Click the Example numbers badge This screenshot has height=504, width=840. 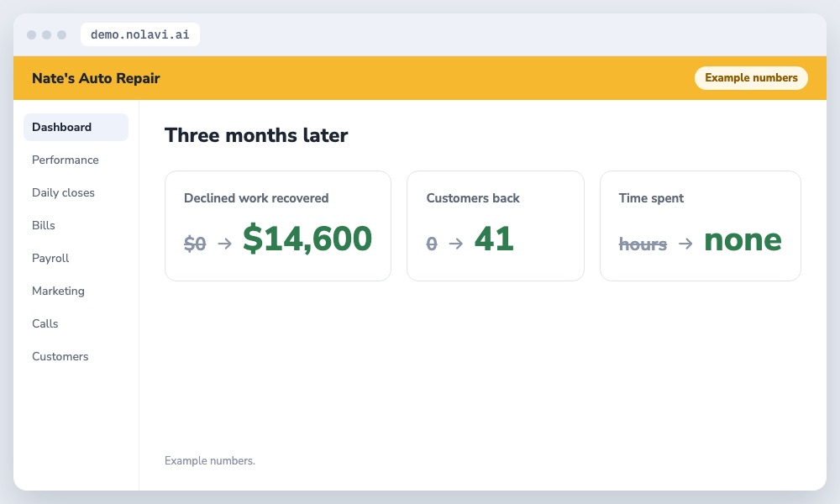(751, 77)
